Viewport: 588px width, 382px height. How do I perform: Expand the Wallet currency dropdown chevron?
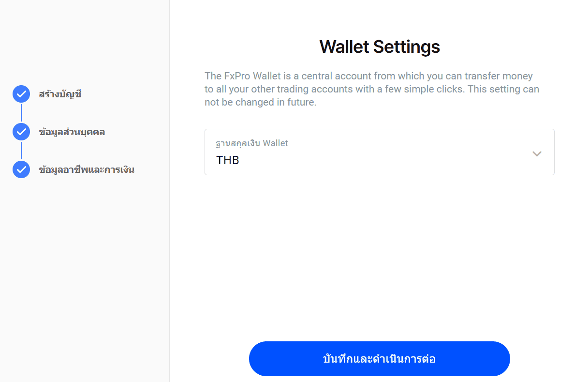point(537,154)
